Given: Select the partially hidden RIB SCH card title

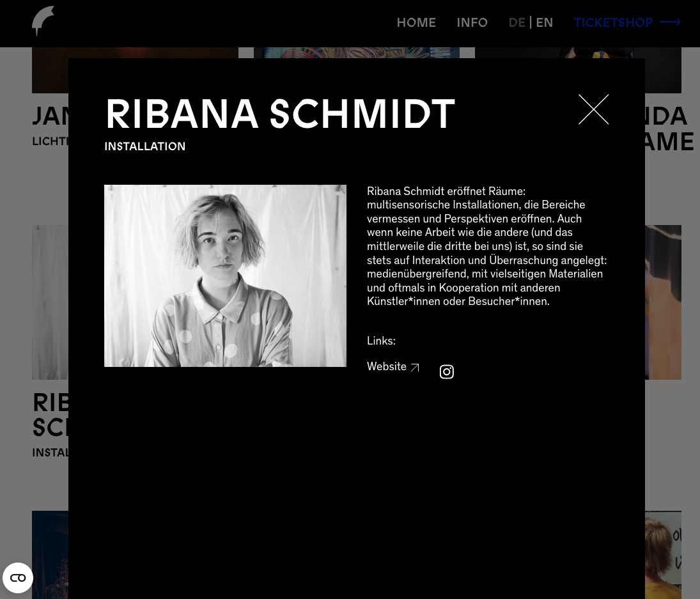Looking at the screenshot, I should click(50, 416).
